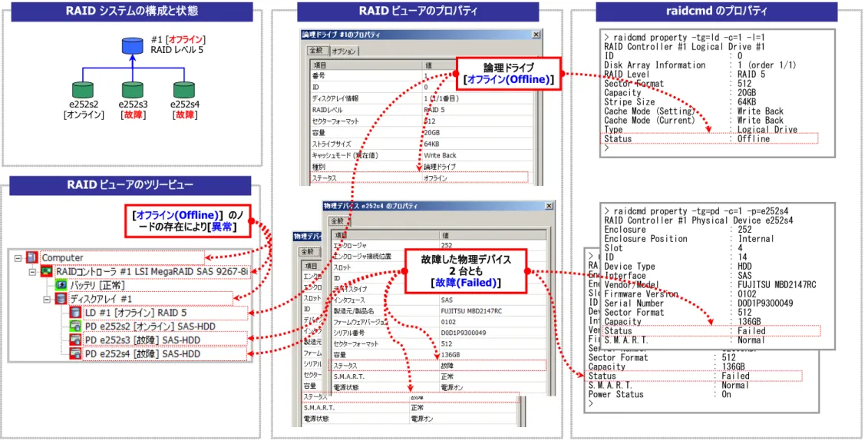Click the blue logical drive cylinder labeled #1
The width and height of the screenshot is (868, 441).
pos(132,45)
